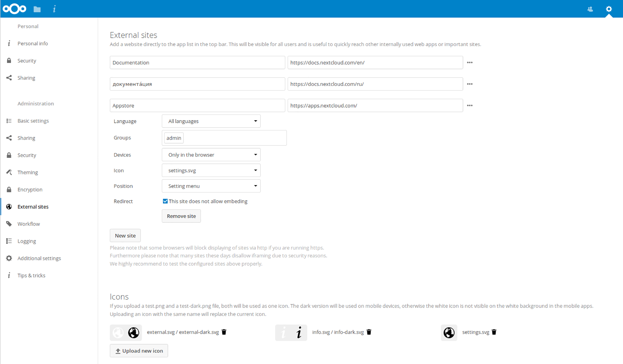The image size is (623, 364).
Task: Open the Files app folder icon
Action: 37,9
